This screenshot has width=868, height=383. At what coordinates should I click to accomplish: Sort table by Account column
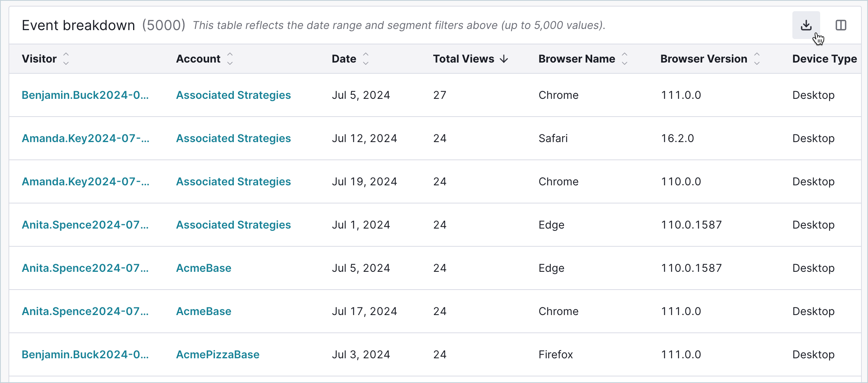click(230, 59)
